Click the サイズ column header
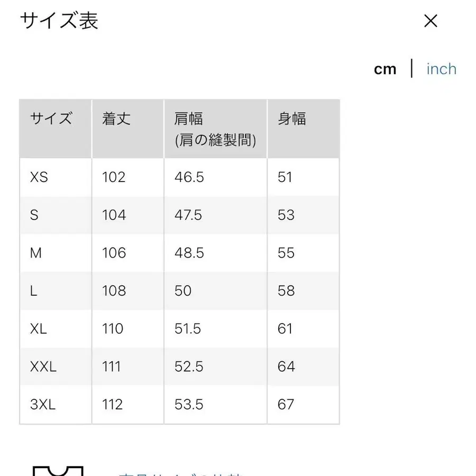This screenshot has width=476, height=476. coord(50,119)
